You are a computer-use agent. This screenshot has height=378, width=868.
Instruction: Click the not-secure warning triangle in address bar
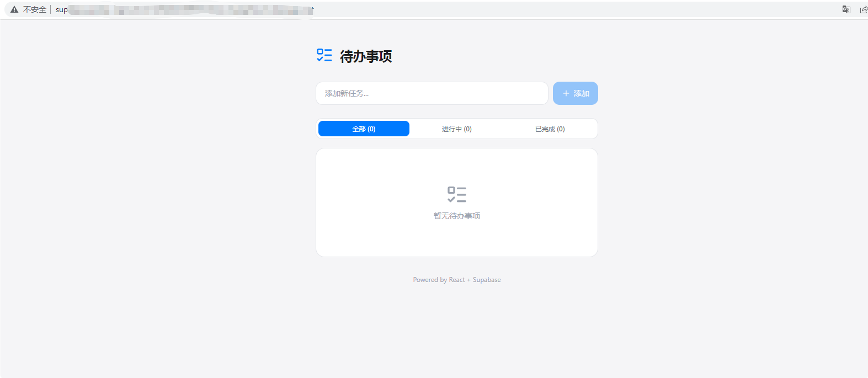(x=14, y=9)
